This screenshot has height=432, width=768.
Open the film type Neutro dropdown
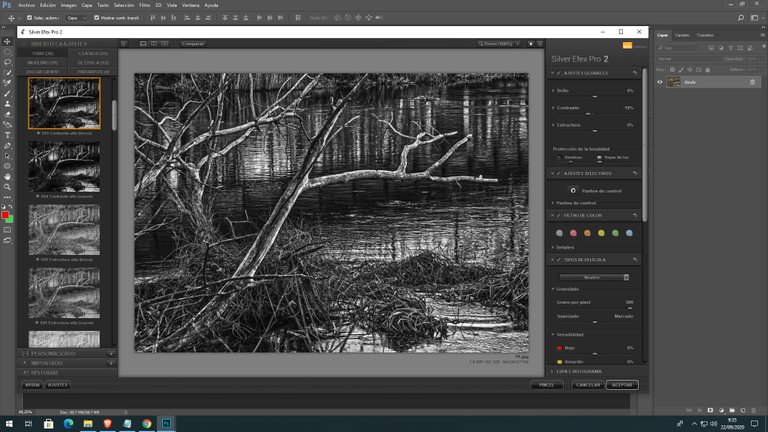[x=594, y=277]
